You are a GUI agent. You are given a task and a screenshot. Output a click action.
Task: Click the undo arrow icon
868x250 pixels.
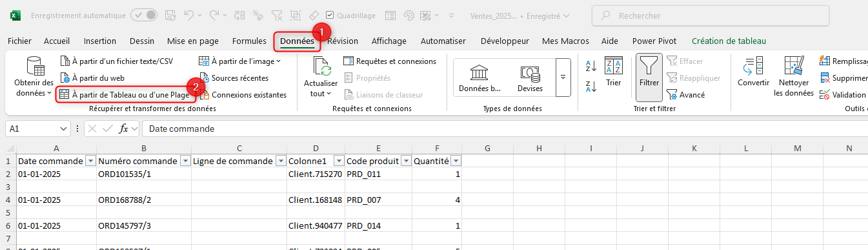point(188,16)
